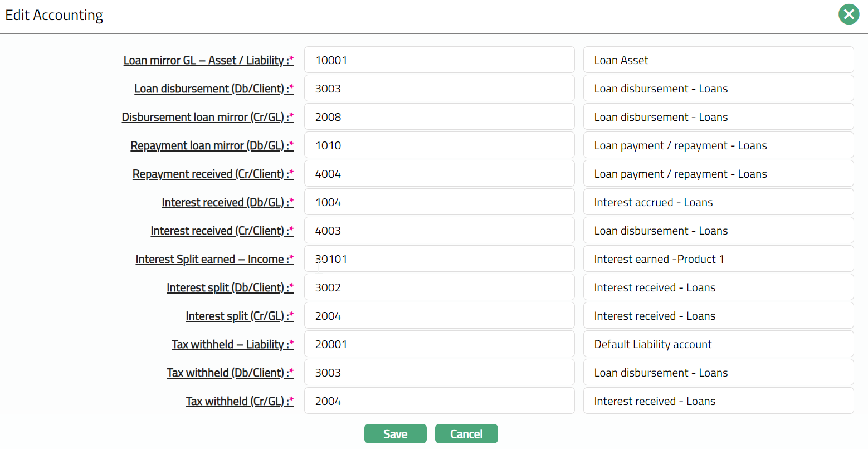The image size is (868, 449).
Task: Close the Edit Accounting dialog
Action: point(849,14)
